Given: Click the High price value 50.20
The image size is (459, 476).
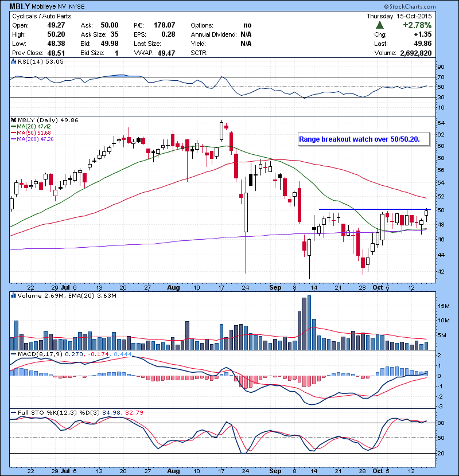Looking at the screenshot, I should tap(56, 34).
